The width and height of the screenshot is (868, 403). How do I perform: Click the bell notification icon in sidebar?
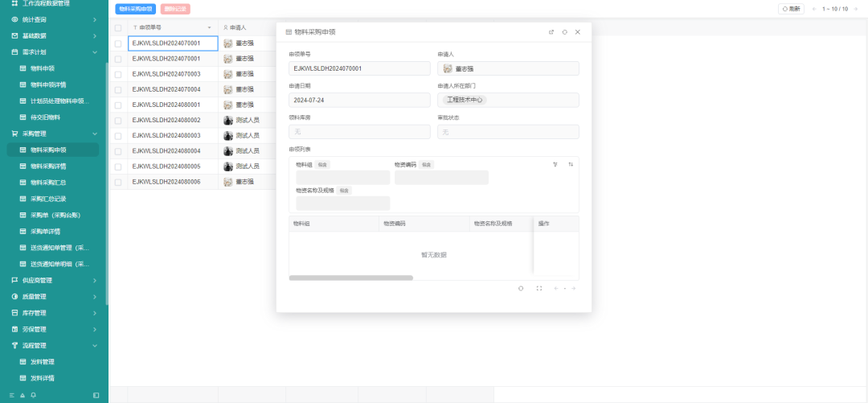tap(34, 395)
